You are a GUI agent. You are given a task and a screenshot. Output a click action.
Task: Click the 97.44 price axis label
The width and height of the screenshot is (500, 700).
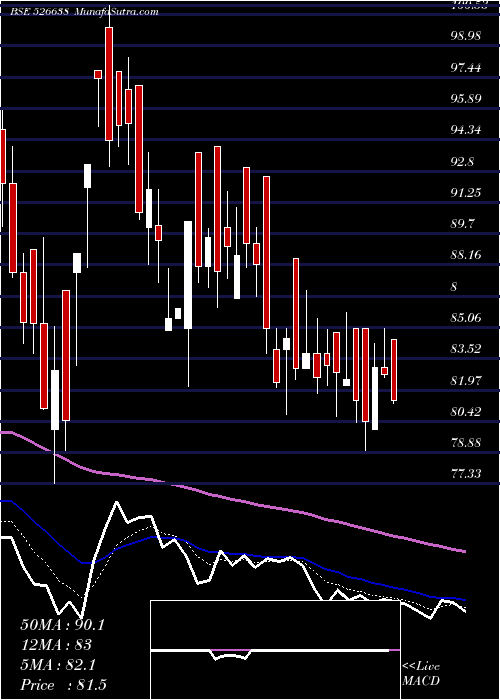(466, 68)
